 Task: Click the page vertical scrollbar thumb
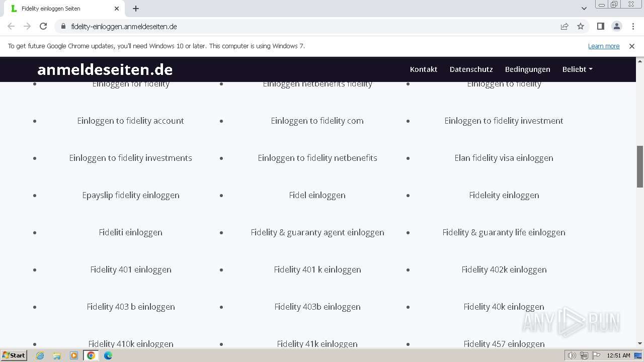[640, 166]
